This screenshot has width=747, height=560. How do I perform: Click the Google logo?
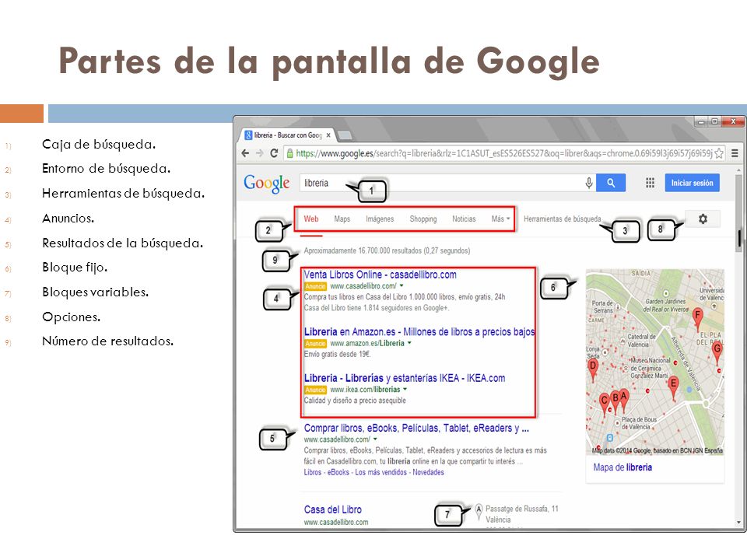click(266, 184)
